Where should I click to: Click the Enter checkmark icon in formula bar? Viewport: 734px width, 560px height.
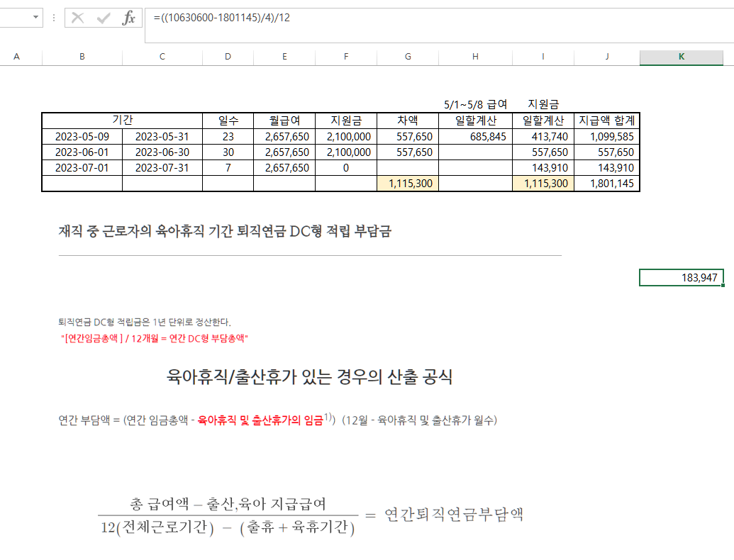click(104, 18)
